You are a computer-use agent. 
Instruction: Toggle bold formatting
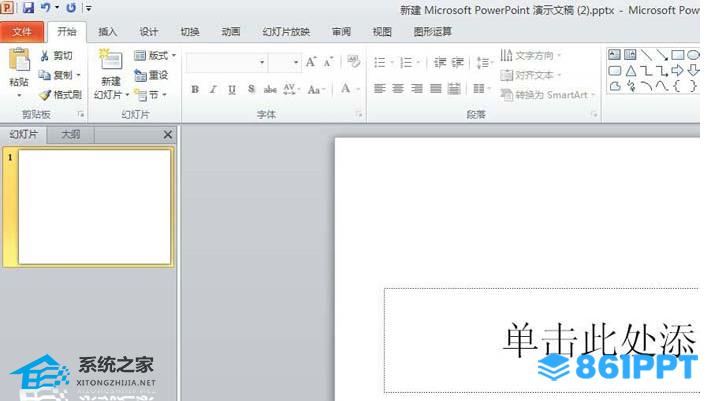tap(195, 89)
